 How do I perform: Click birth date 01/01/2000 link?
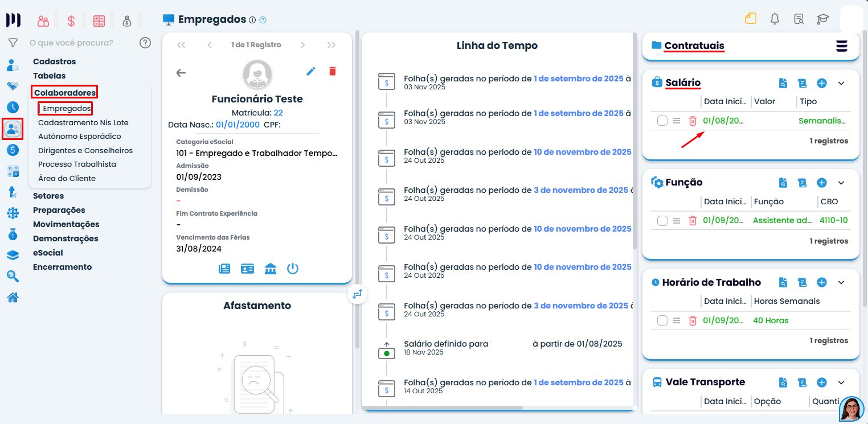238,125
